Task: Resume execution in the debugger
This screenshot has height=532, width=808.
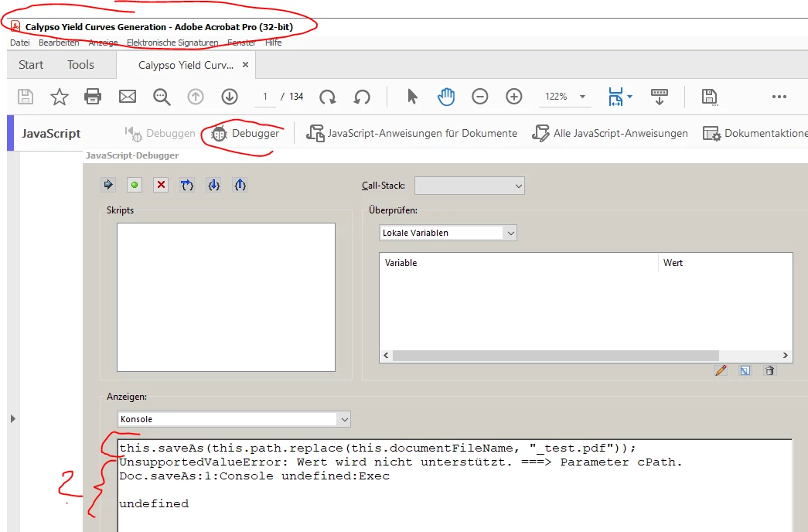Action: pos(108,185)
